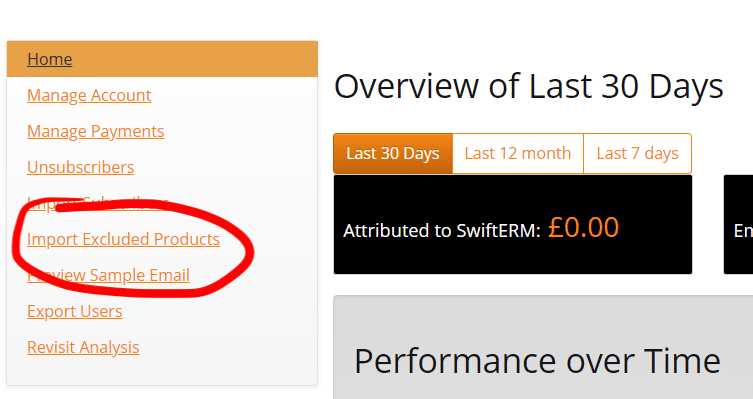Go to Manage Account page
This screenshot has width=753, height=399.
(89, 95)
